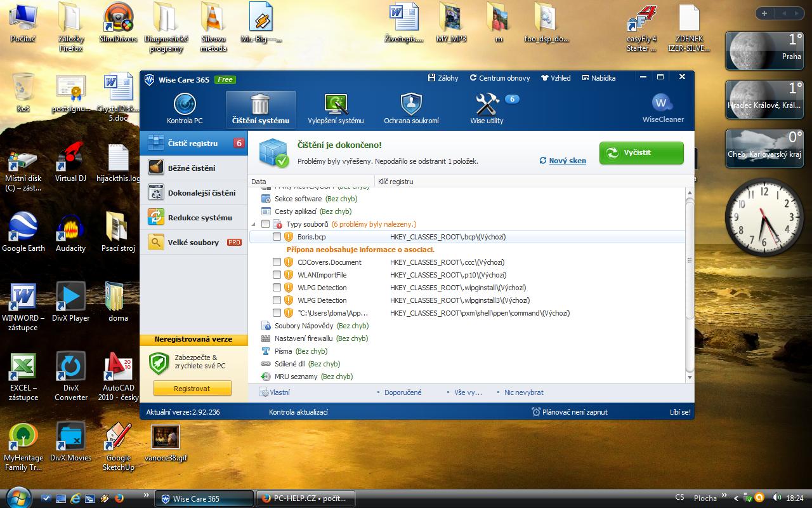Click Líbí se! link
812x508 pixels.
click(x=680, y=412)
